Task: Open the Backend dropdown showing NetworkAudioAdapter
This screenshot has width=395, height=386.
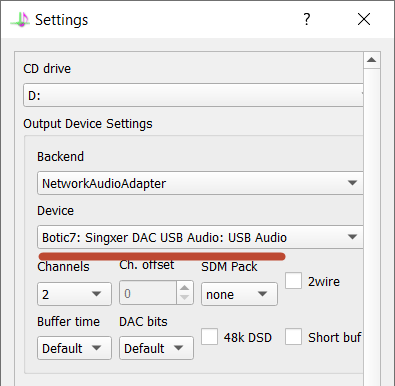Action: click(200, 183)
